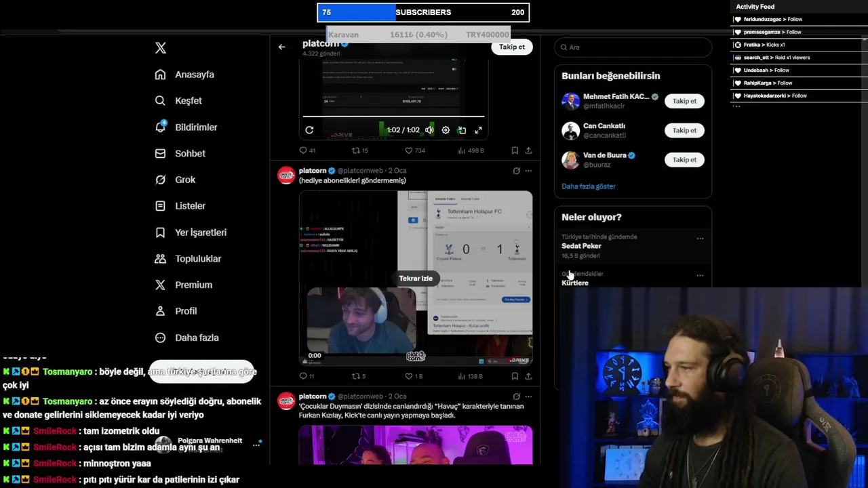Follow platcorn with the header Takip et button
This screenshot has width=868, height=488.
[x=512, y=47]
